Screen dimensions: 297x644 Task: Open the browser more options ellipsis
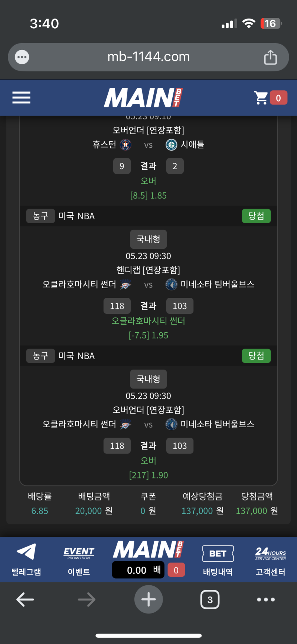[266, 599]
